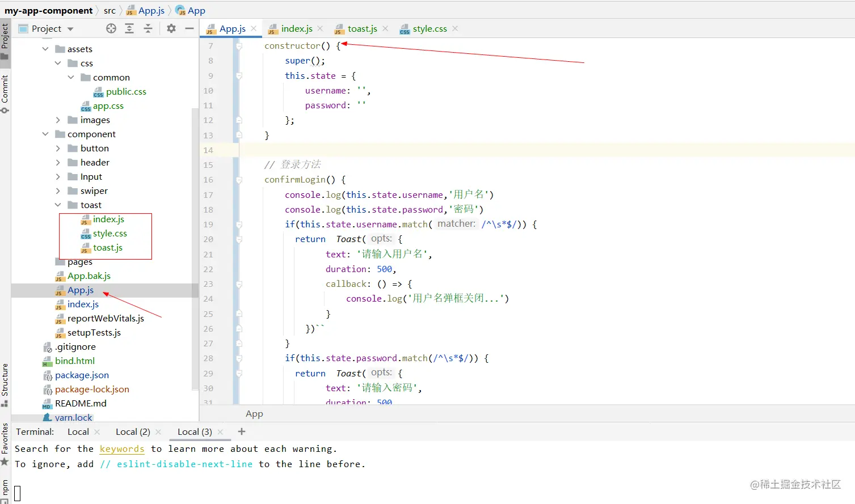Open the keywords link in terminal
The height and width of the screenshot is (504, 855).
pyautogui.click(x=122, y=448)
